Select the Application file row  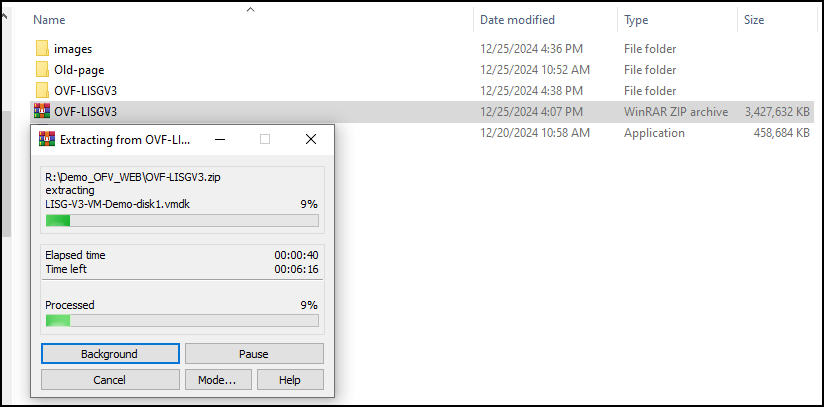click(x=640, y=133)
